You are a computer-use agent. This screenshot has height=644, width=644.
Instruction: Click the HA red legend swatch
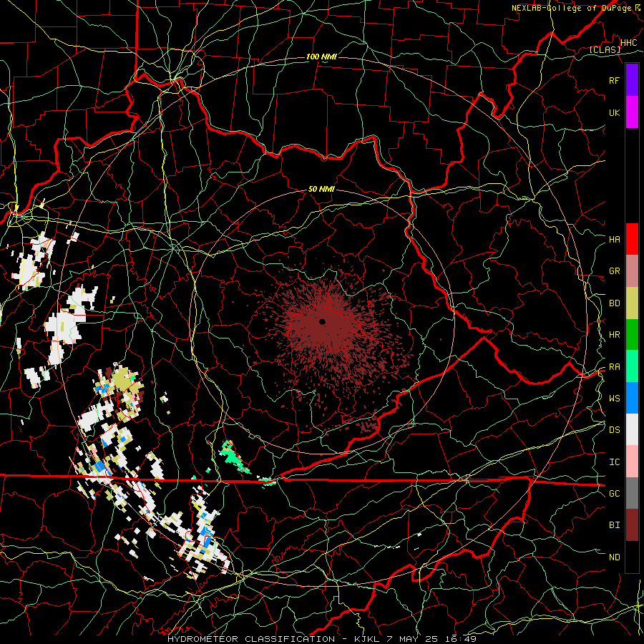pos(632,239)
